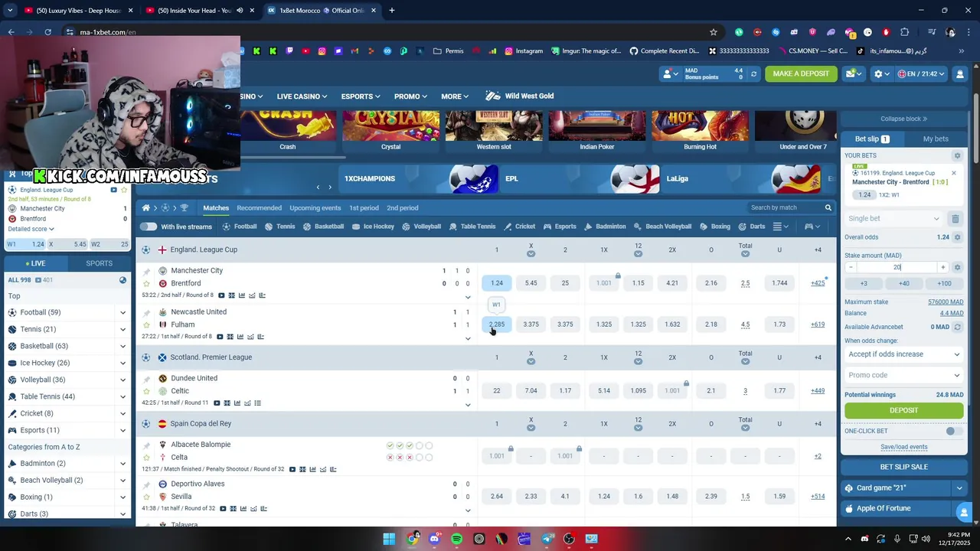Click search magnifier in match search
980x551 pixels.
(828, 207)
